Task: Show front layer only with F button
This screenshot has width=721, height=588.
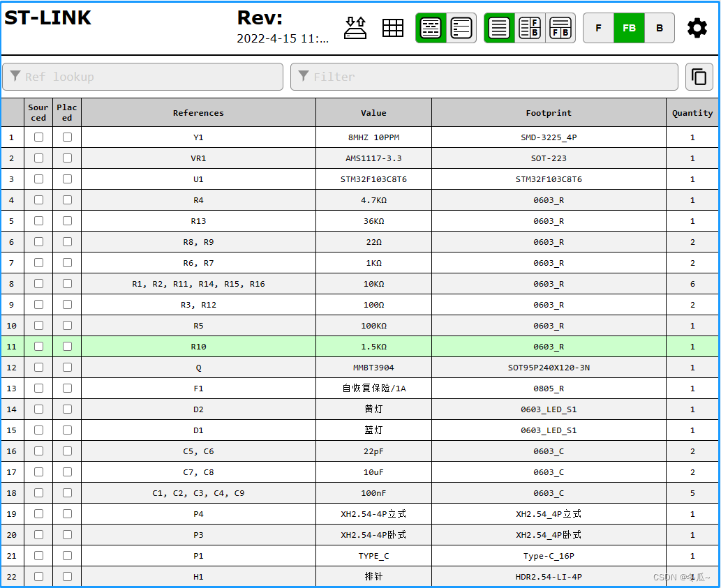Action: click(x=598, y=28)
